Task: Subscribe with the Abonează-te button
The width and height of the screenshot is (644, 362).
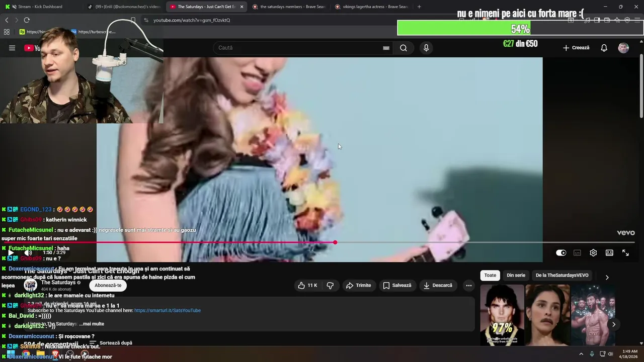Action: click(x=108, y=285)
